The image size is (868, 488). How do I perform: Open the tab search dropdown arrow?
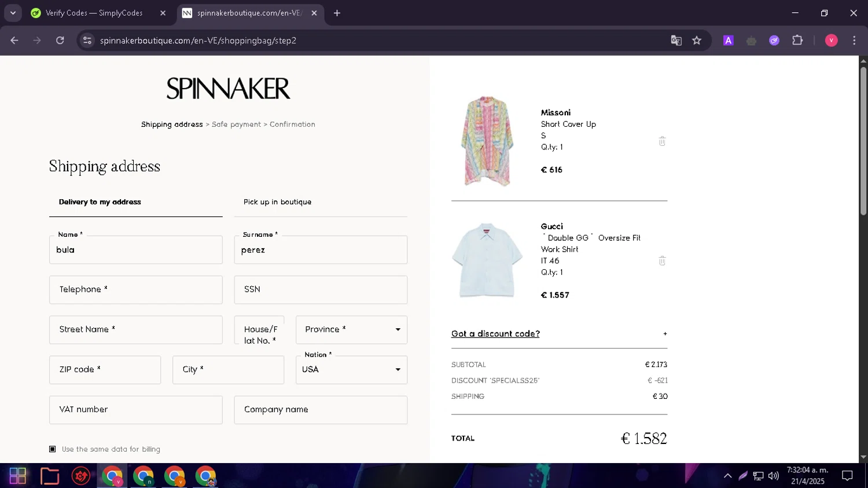coord(13,13)
